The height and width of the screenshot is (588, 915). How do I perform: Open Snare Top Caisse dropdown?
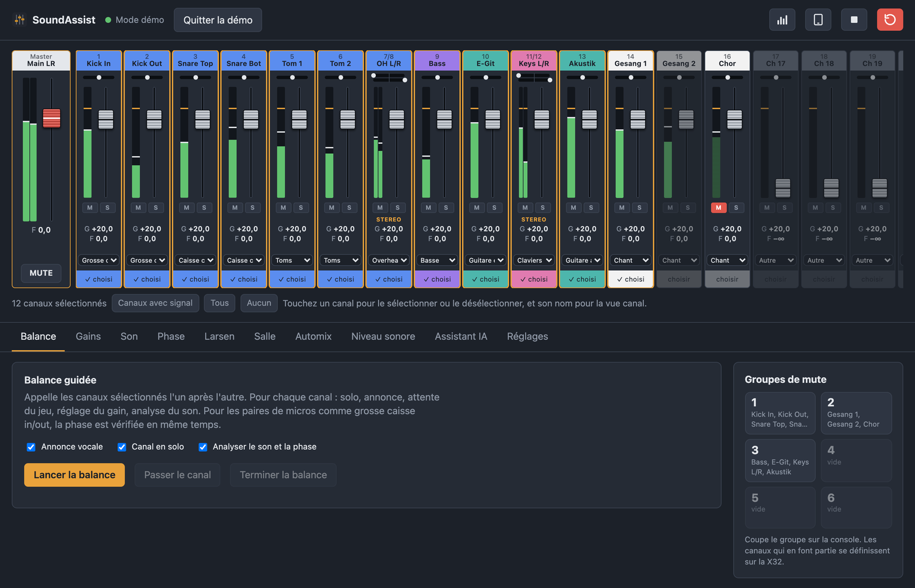coord(196,260)
